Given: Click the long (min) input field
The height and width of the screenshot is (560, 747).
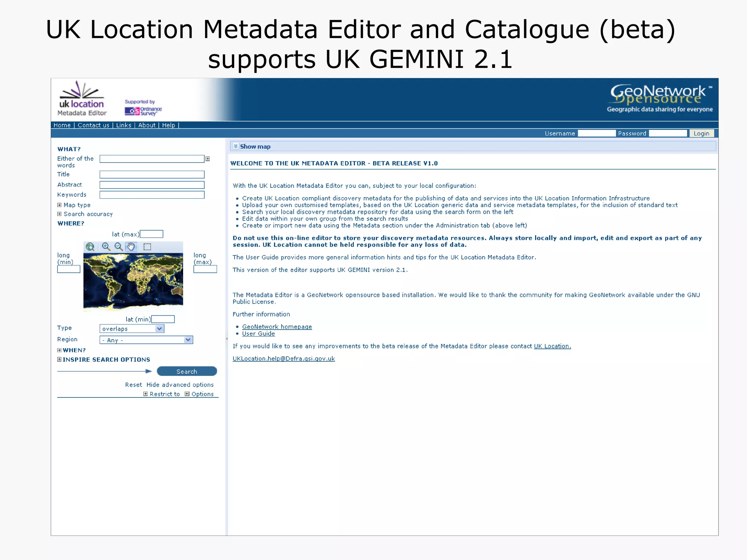Looking at the screenshot, I should pos(69,269).
